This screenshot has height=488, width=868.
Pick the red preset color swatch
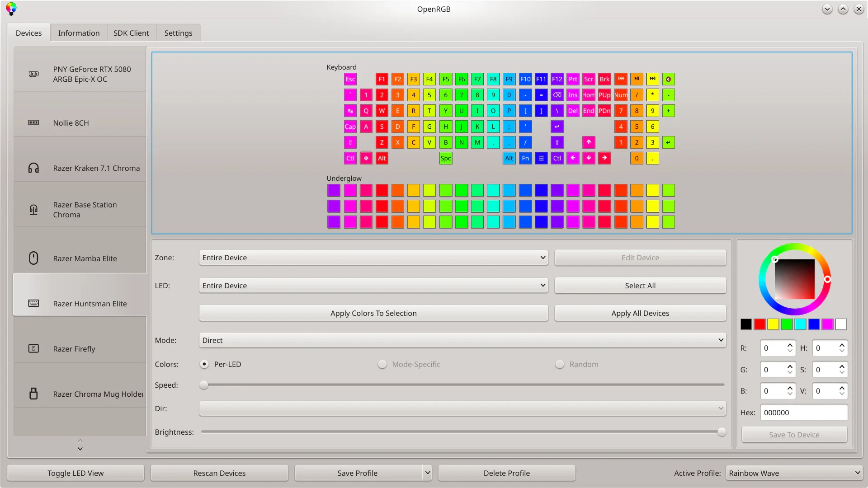(759, 324)
